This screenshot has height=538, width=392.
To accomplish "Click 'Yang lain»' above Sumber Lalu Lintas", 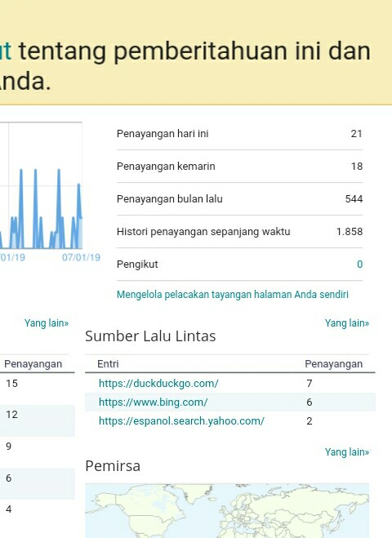I will (347, 322).
